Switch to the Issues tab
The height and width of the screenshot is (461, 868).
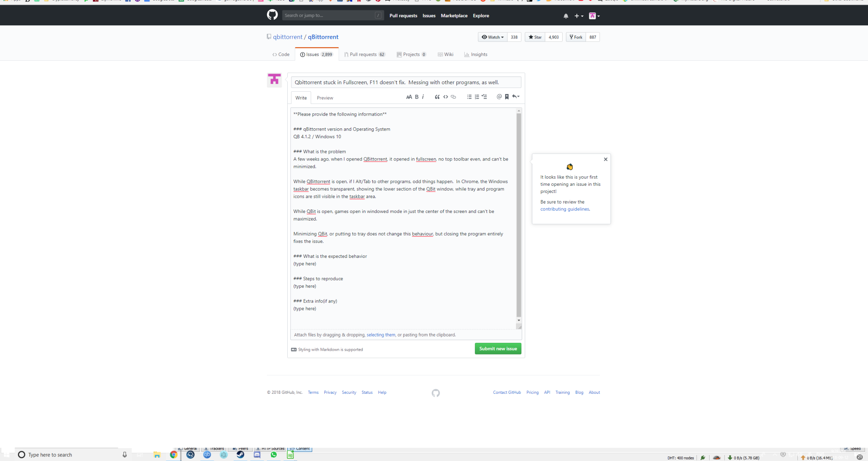(x=317, y=54)
